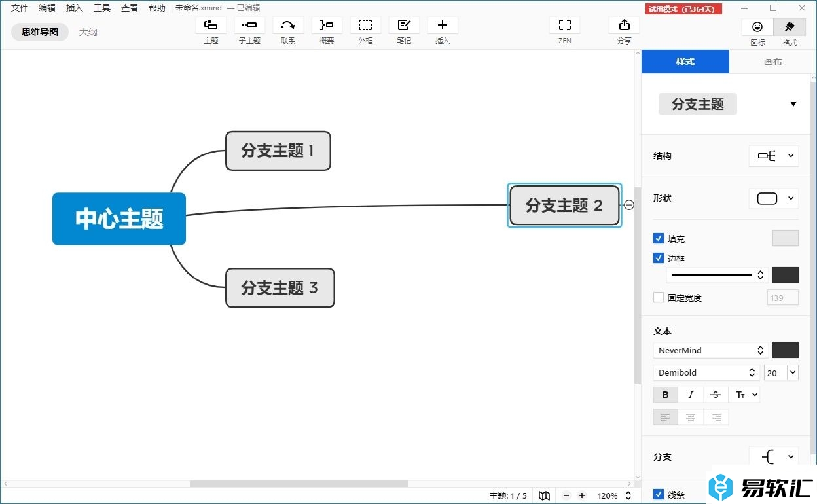The image size is (817, 504).
Task: Click the 联系 (relationship) toolbar icon
Action: tap(288, 25)
